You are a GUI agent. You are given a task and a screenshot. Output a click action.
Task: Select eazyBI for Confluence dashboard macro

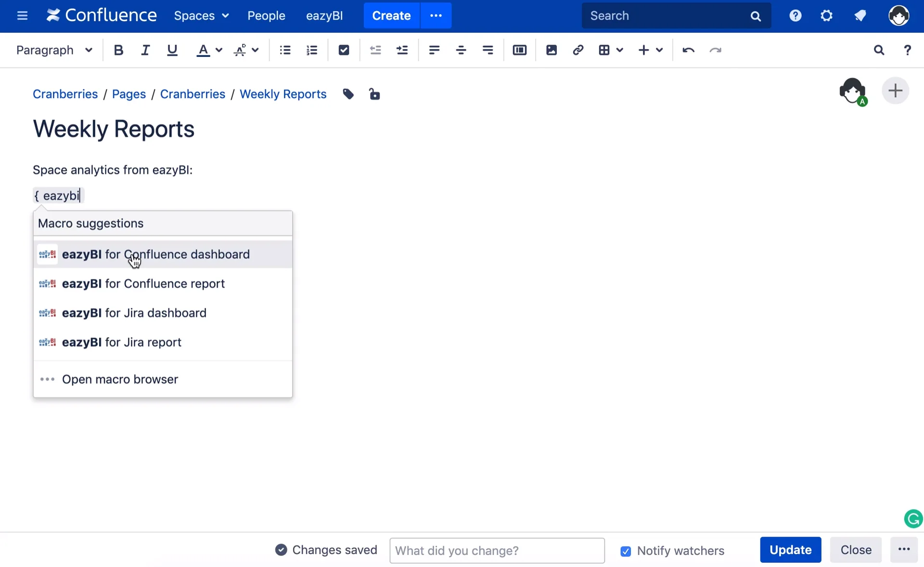coord(163,254)
